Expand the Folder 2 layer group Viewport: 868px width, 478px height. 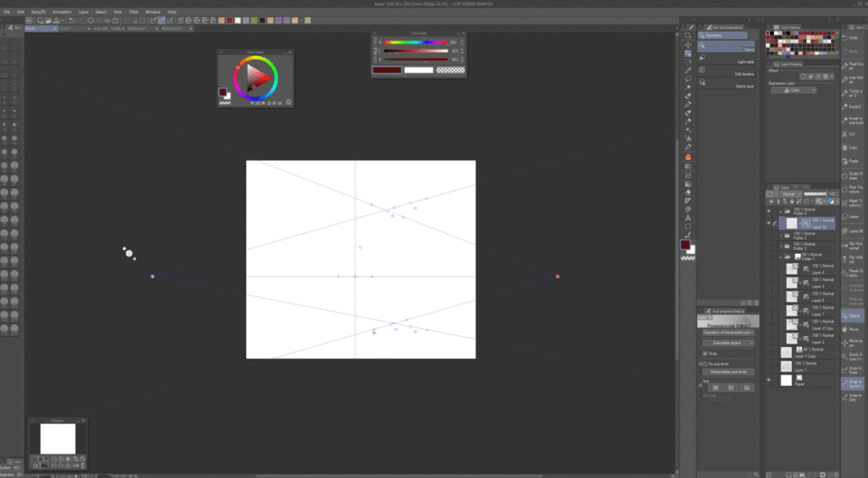pyautogui.click(x=781, y=236)
